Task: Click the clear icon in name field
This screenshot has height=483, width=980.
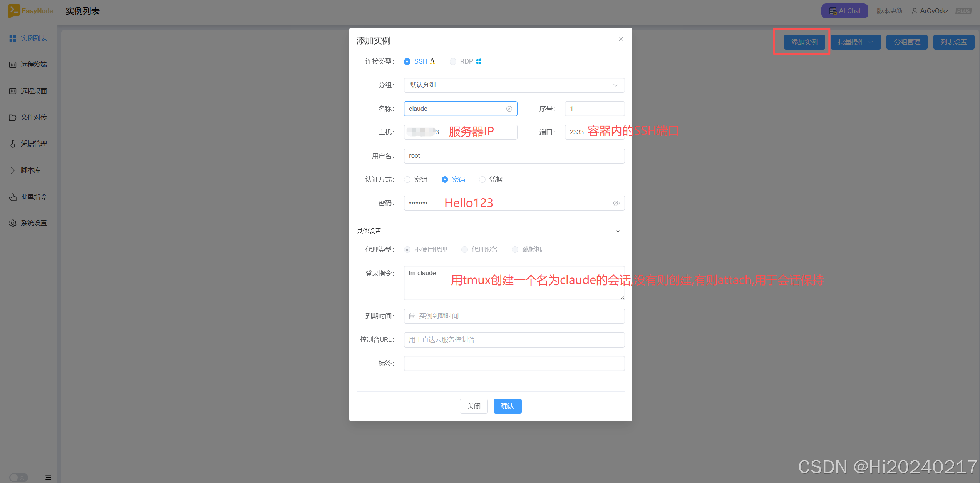Action: [x=509, y=109]
